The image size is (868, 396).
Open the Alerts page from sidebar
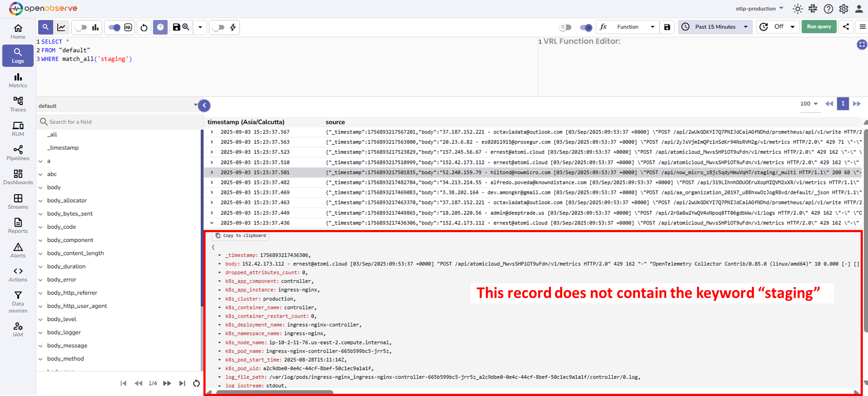click(x=18, y=250)
